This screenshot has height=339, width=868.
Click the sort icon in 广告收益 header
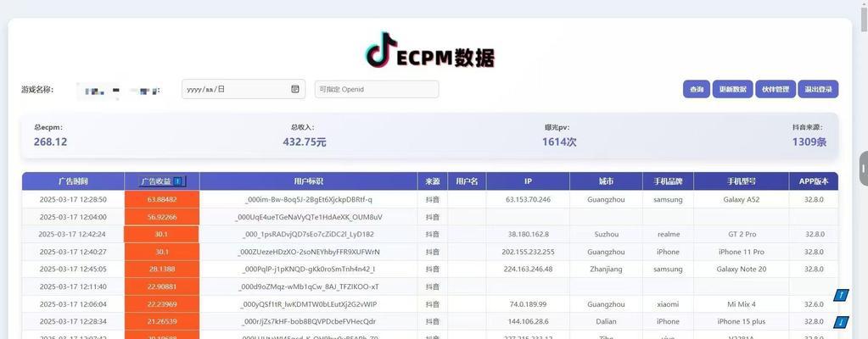177,181
